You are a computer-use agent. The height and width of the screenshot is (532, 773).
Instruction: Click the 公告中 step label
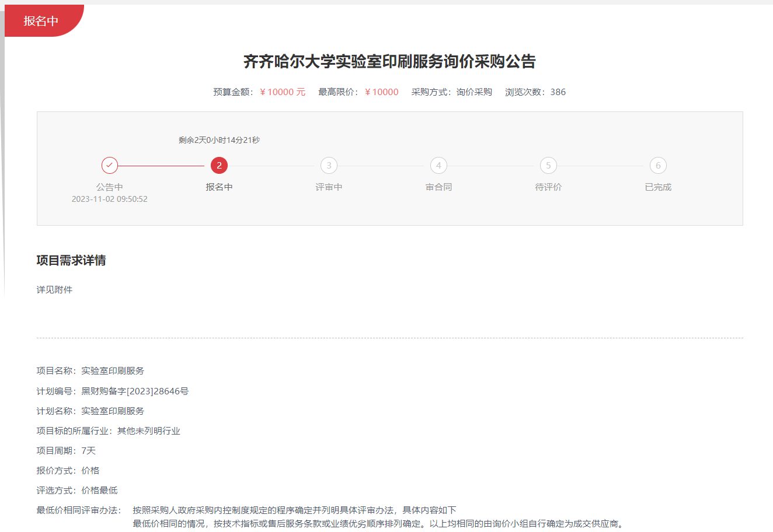point(110,187)
